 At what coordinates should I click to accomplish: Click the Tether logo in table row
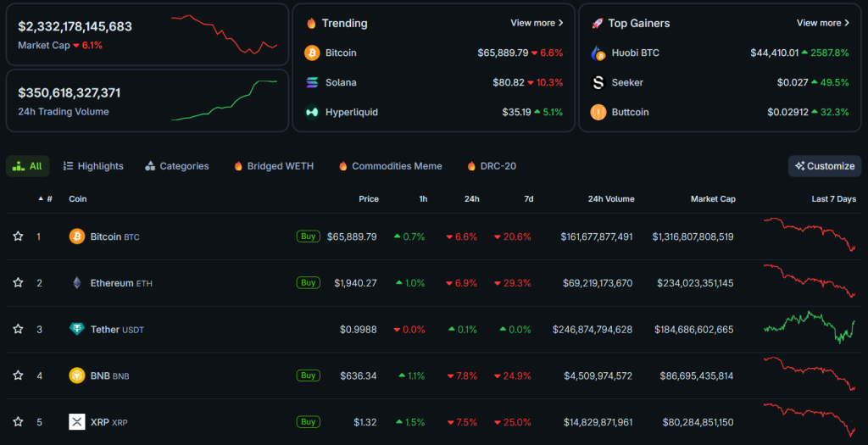(77, 329)
